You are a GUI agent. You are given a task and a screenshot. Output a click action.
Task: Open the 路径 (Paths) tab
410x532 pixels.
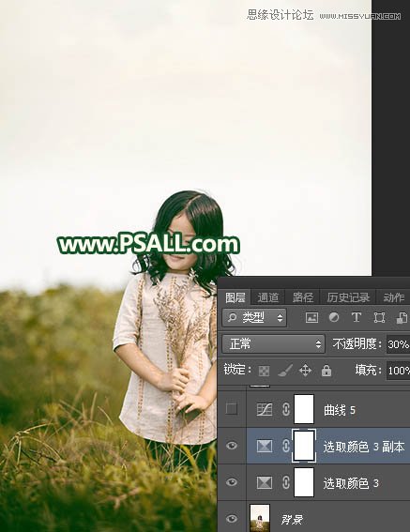point(303,297)
